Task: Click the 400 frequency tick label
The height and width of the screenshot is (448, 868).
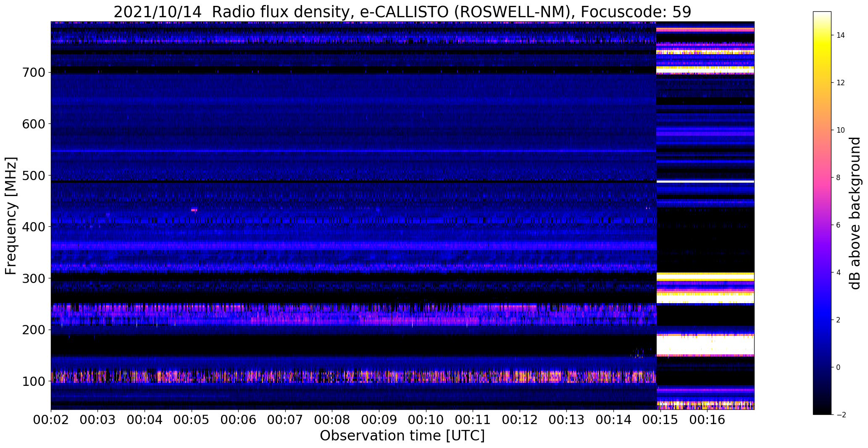Action: pyautogui.click(x=33, y=227)
